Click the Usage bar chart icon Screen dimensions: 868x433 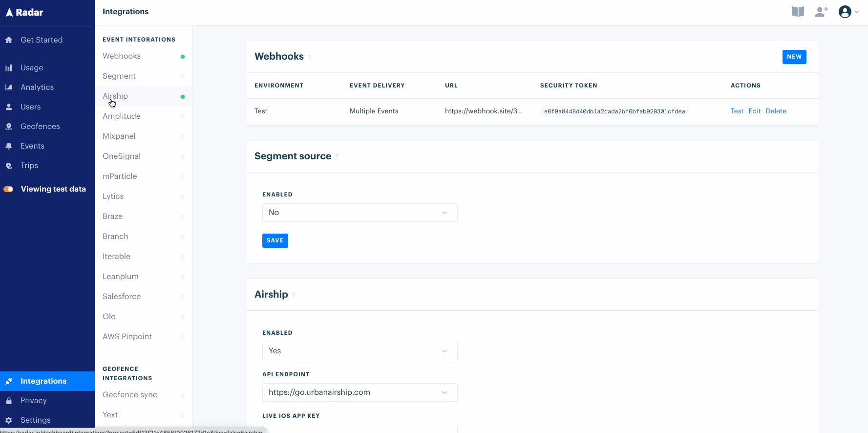pos(9,68)
